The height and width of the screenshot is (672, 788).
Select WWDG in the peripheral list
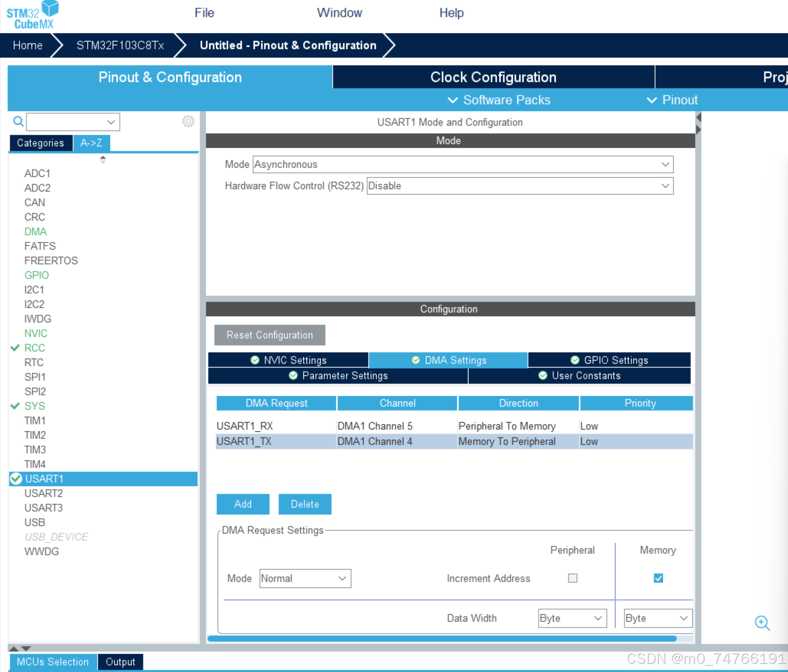41,552
